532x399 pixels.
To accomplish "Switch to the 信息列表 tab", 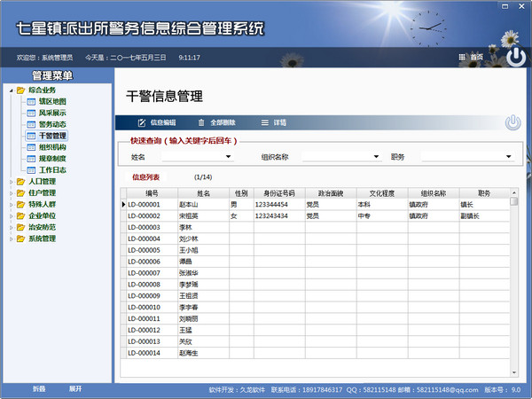I will click(146, 177).
